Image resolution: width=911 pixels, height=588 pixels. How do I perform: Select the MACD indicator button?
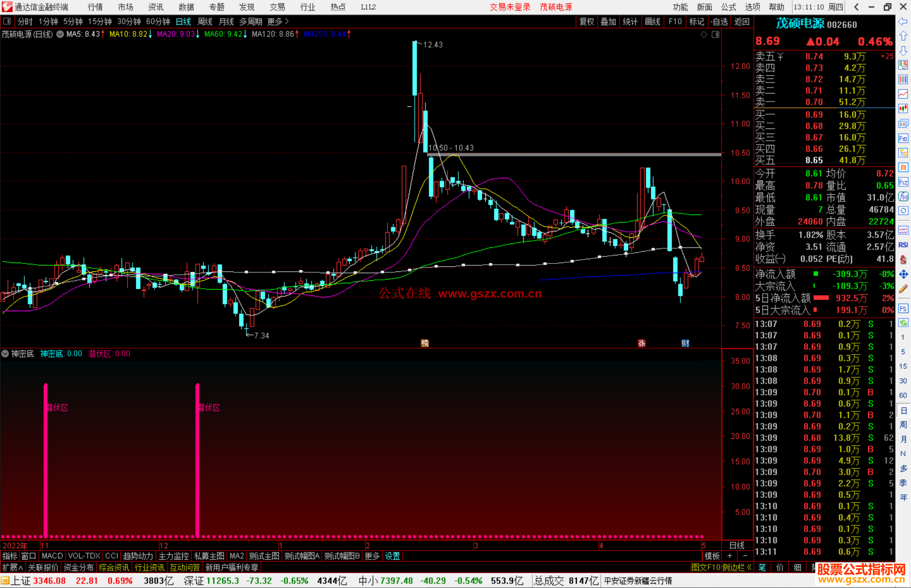tap(52, 556)
